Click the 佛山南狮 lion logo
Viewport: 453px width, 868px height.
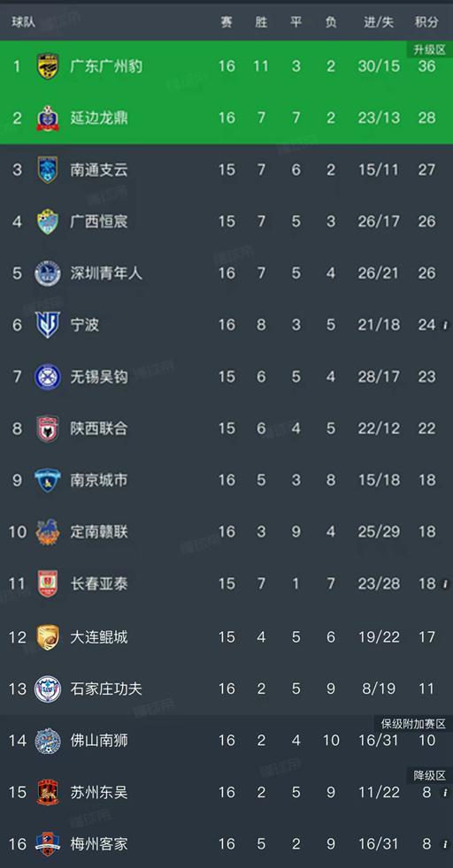click(x=48, y=741)
